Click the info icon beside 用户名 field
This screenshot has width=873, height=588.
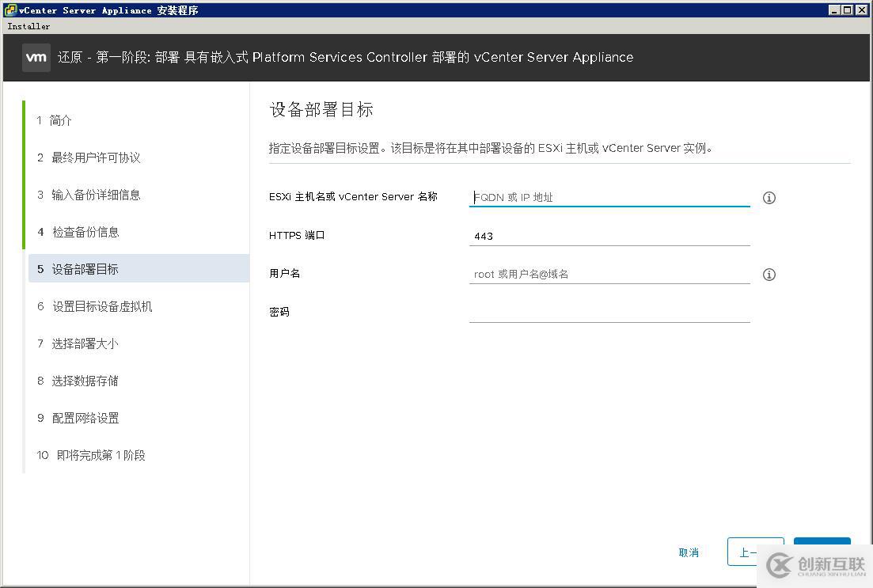pyautogui.click(x=769, y=275)
